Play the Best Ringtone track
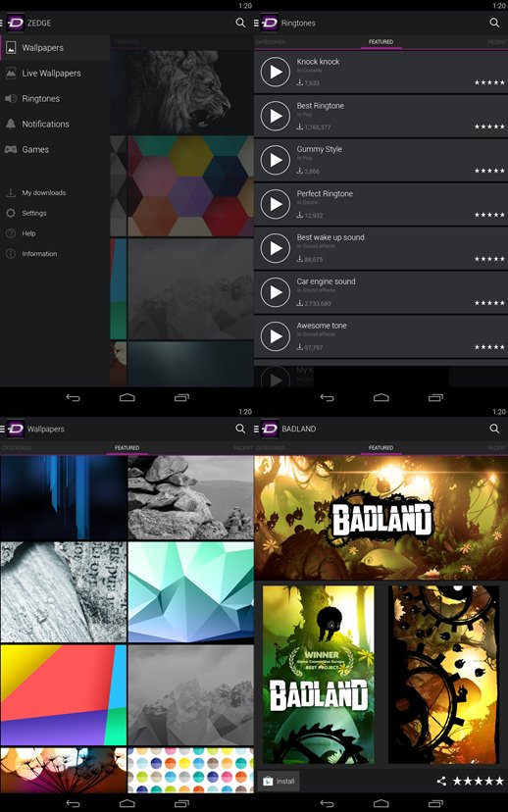508x812 pixels. coord(275,116)
